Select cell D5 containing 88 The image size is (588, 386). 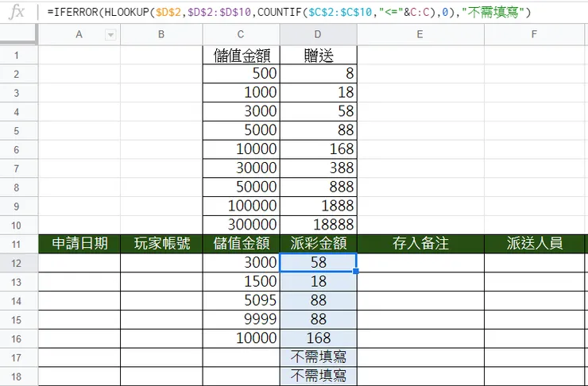point(319,130)
